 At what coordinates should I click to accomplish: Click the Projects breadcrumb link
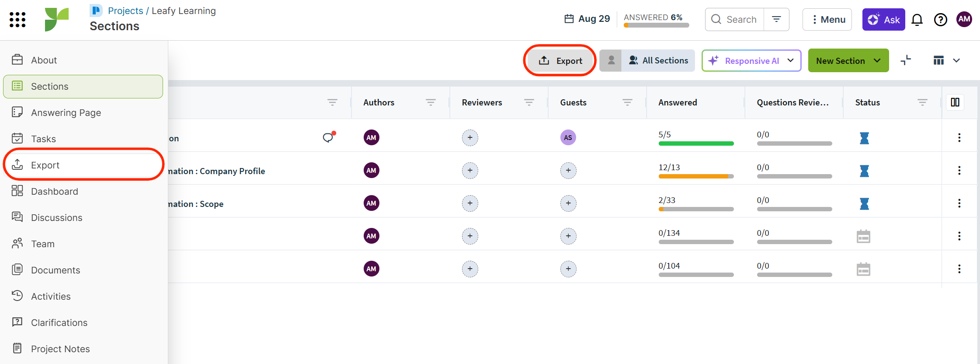(125, 10)
